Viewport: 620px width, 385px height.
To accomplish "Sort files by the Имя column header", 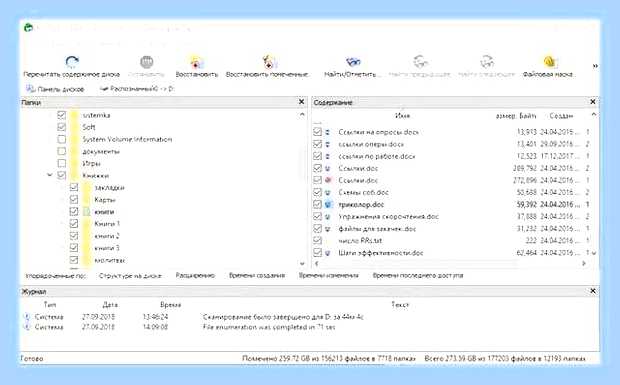I will 402,116.
